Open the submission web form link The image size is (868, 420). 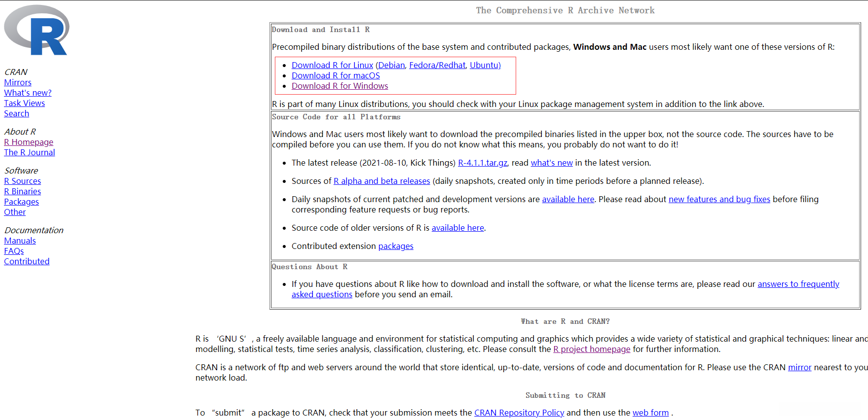coord(651,413)
